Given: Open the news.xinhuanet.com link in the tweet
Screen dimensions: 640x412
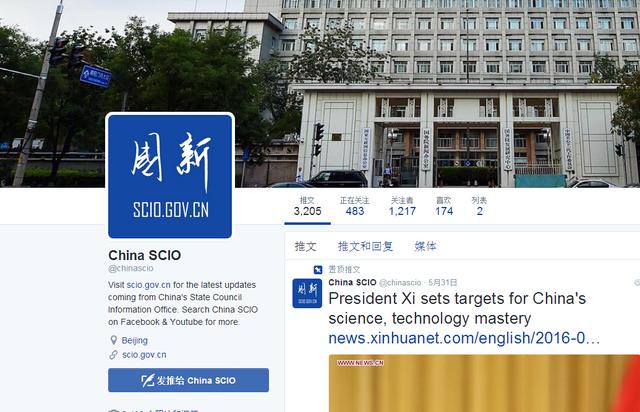Looking at the screenshot, I should click(464, 338).
